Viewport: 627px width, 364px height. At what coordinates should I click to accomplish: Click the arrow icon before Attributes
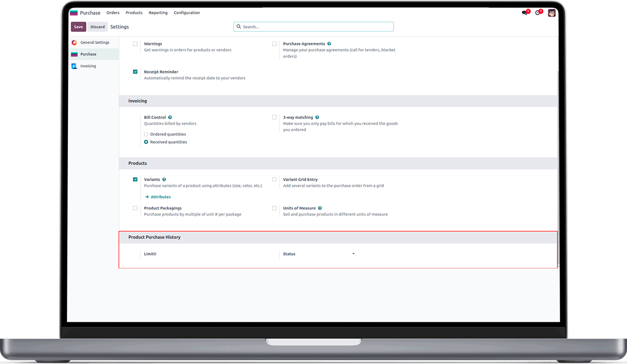coord(147,197)
